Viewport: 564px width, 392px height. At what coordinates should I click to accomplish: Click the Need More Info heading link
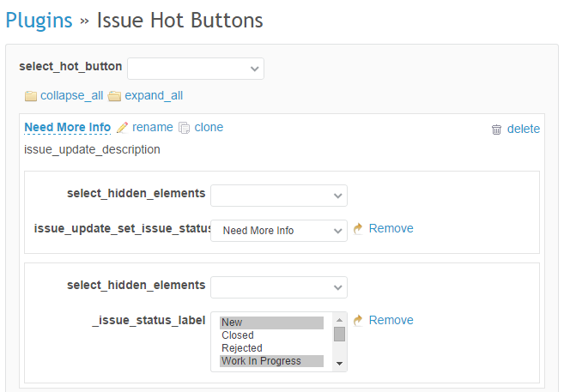[67, 127]
